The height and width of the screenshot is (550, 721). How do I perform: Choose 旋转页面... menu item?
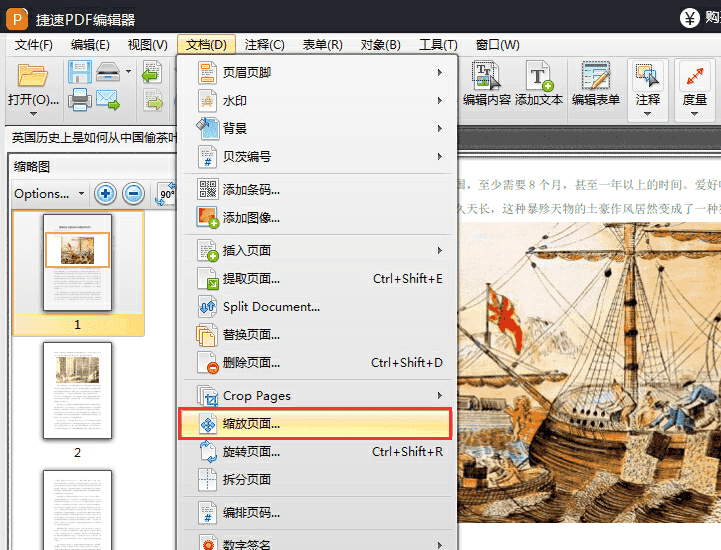(x=316, y=452)
